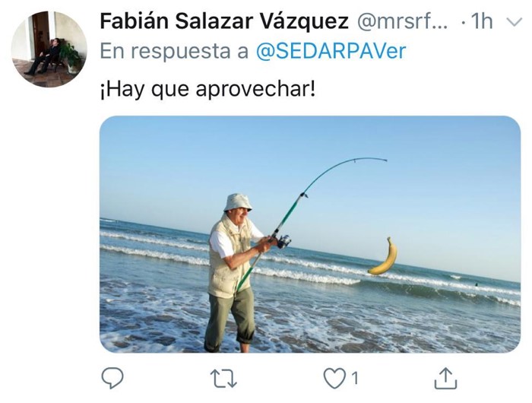Click the fisherman's bucket hat in photo
Viewport: 532px width, 403px height.
click(237, 202)
